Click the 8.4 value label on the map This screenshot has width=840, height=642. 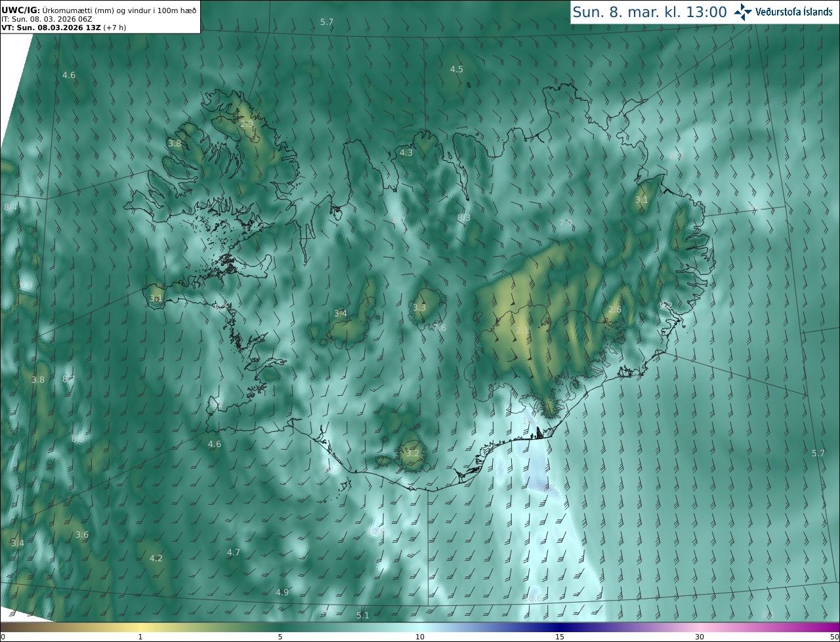10,207
